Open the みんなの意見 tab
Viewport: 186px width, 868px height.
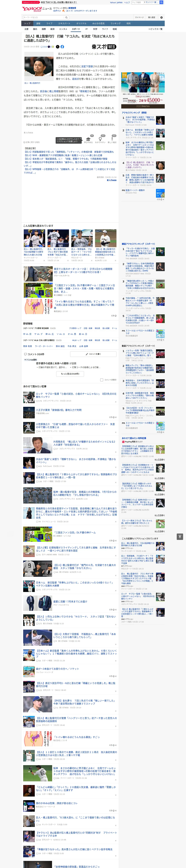pos(99,23)
